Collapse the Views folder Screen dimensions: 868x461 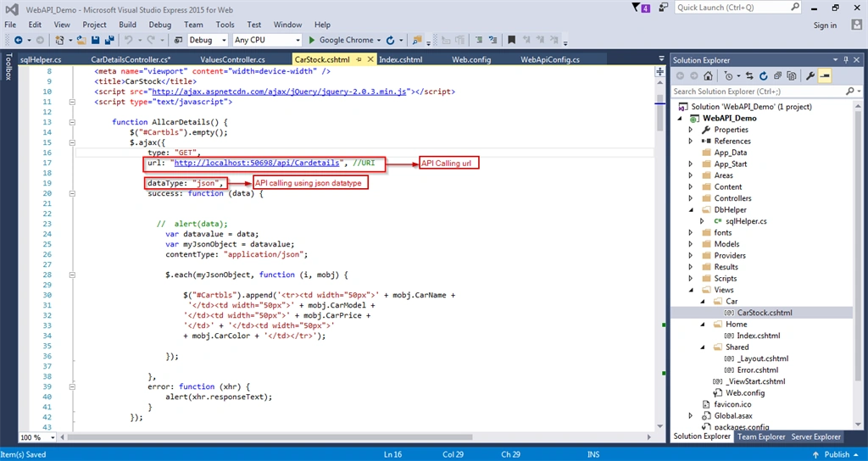(690, 290)
